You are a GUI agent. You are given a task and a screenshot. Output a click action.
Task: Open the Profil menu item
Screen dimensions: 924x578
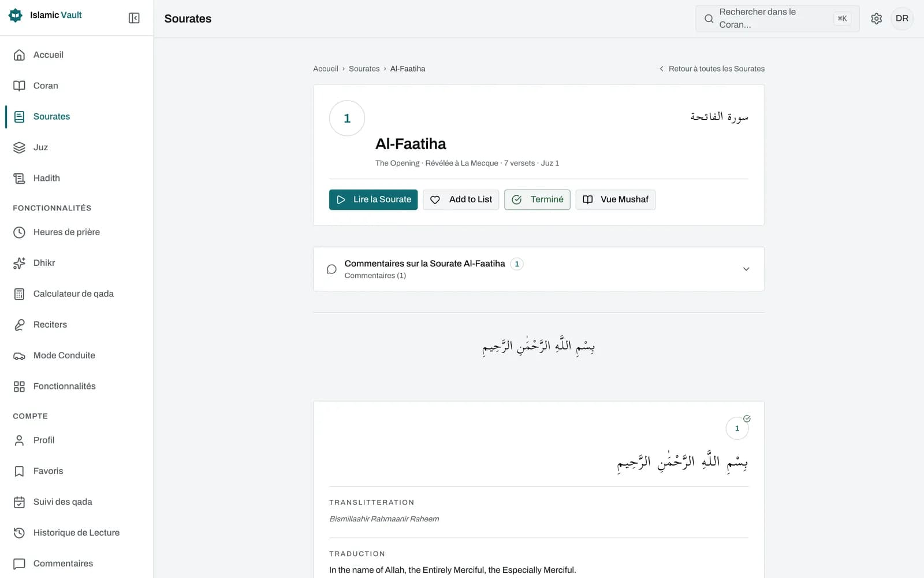77,440
